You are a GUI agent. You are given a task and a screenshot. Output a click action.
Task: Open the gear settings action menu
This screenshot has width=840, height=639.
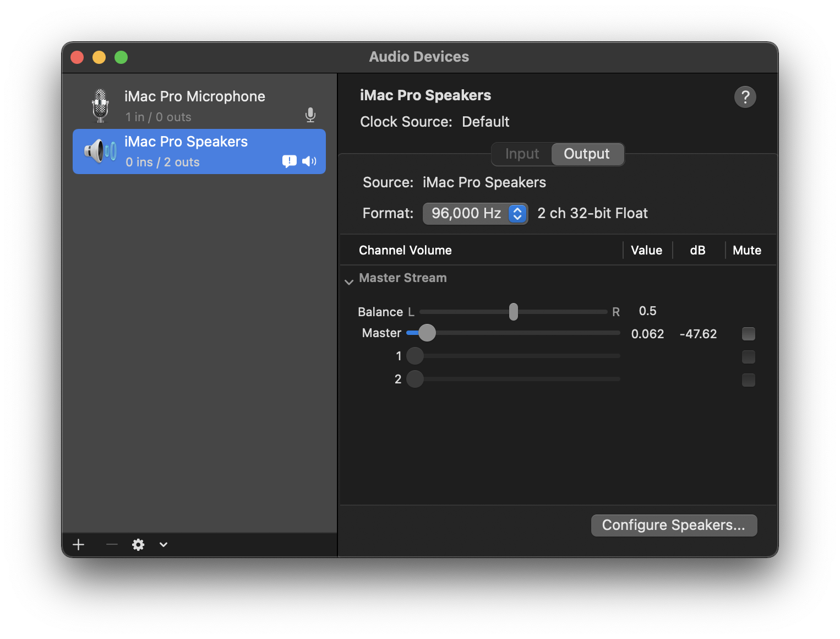[x=138, y=545]
